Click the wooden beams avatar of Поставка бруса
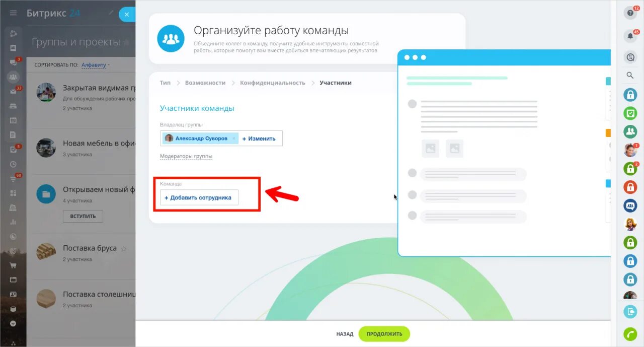Viewport: 644px width, 347px height. click(x=46, y=251)
